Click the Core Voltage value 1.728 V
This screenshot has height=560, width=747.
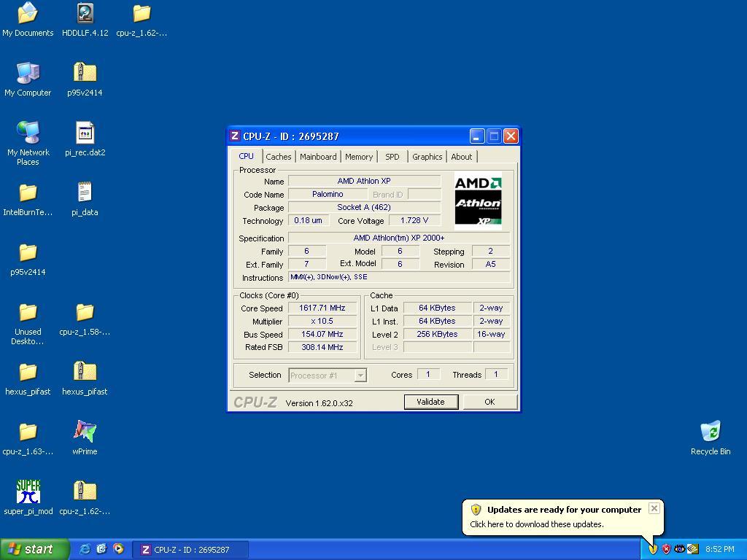pos(414,220)
